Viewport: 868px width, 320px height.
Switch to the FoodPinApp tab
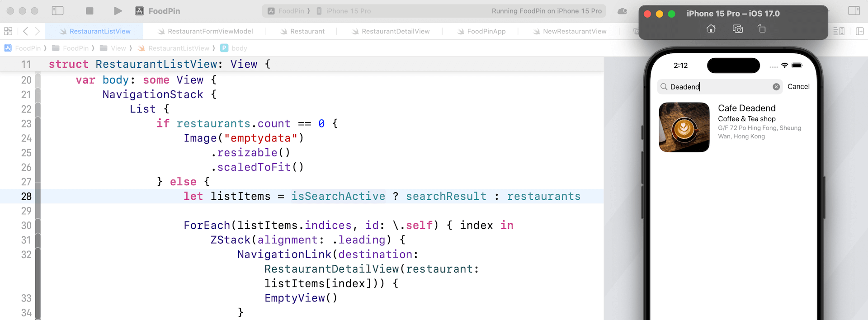[486, 31]
